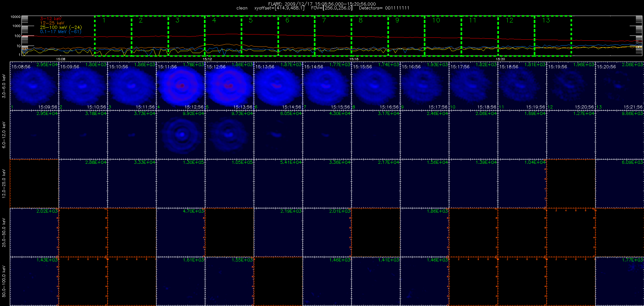Click the 15:12 lightcurve axis label
The image size is (644, 306).
[x=207, y=59]
